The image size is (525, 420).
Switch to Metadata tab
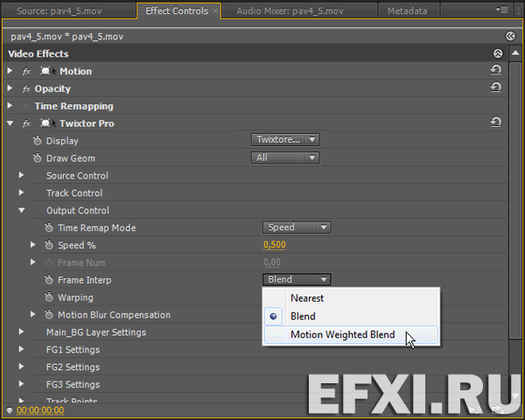407,11
